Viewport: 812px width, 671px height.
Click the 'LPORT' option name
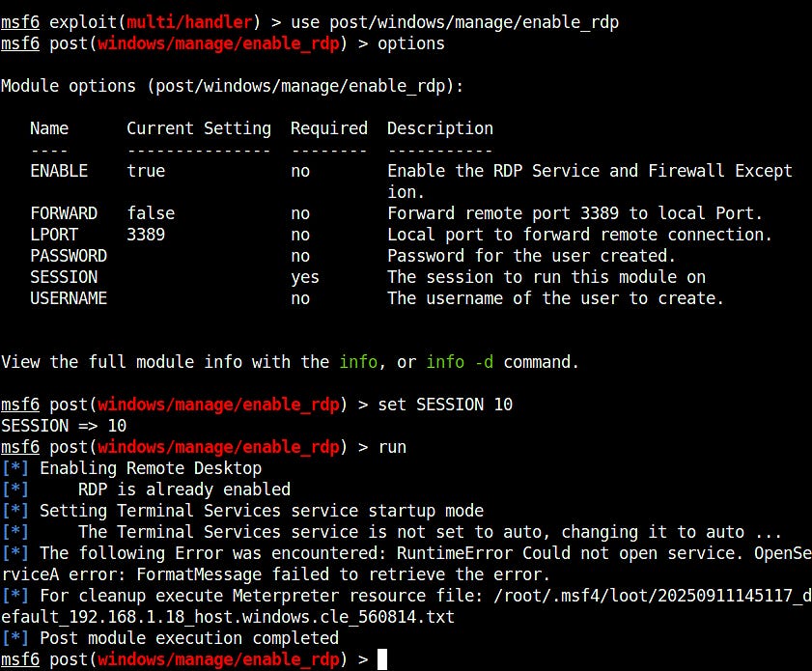pos(54,235)
